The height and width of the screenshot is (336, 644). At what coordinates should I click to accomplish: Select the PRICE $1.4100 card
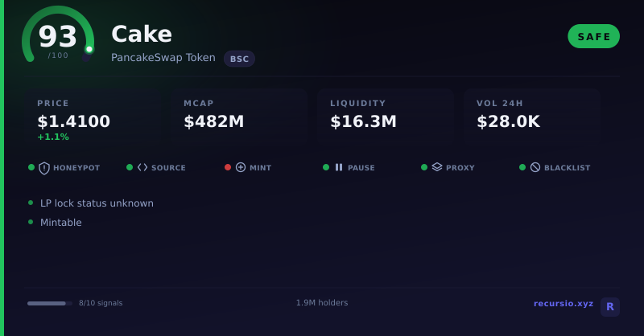(x=93, y=116)
